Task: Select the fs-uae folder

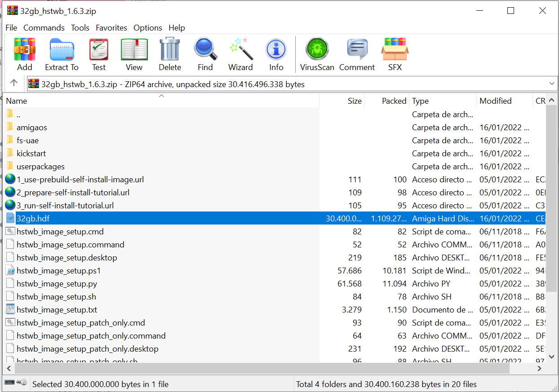Action: click(27, 140)
